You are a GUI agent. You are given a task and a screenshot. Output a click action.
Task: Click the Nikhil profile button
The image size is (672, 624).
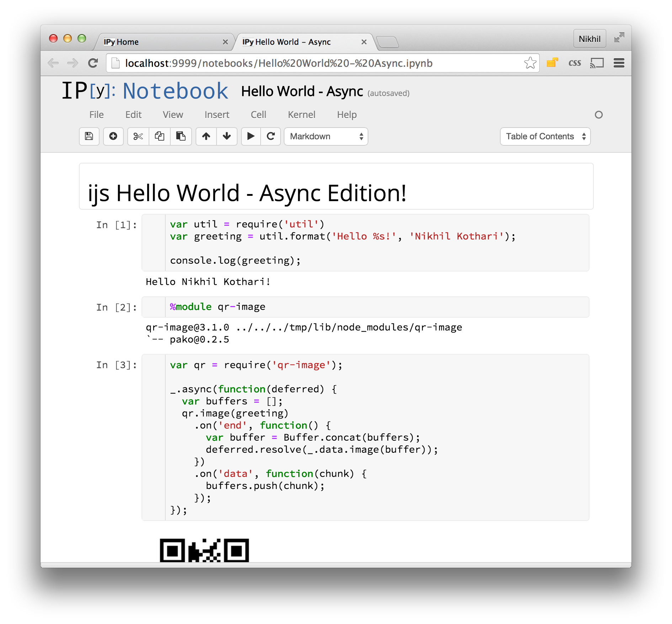pos(589,38)
